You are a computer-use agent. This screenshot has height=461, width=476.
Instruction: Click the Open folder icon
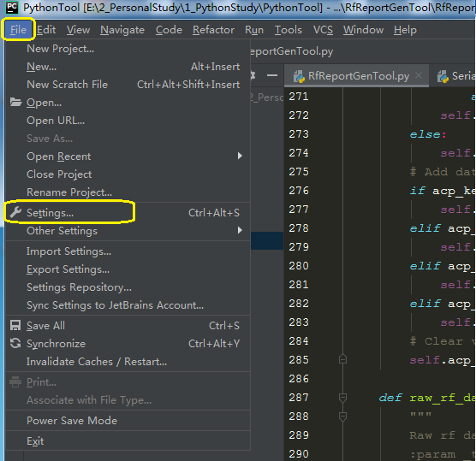click(x=15, y=103)
